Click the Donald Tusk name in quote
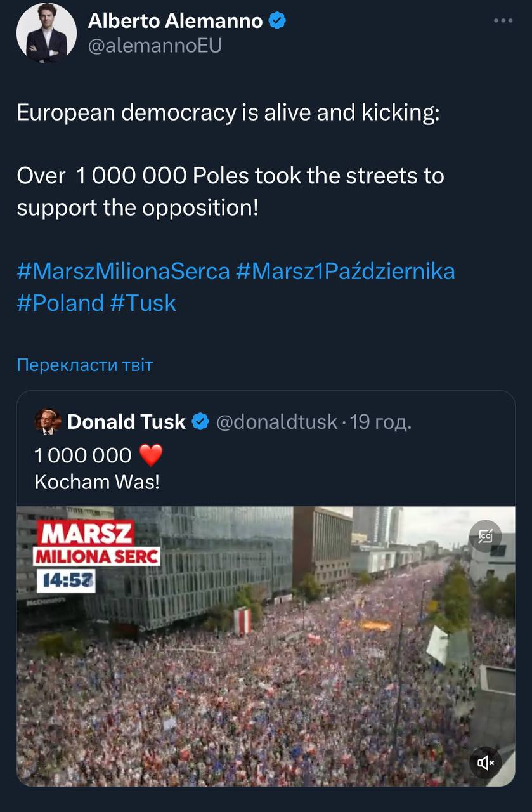 click(x=126, y=421)
